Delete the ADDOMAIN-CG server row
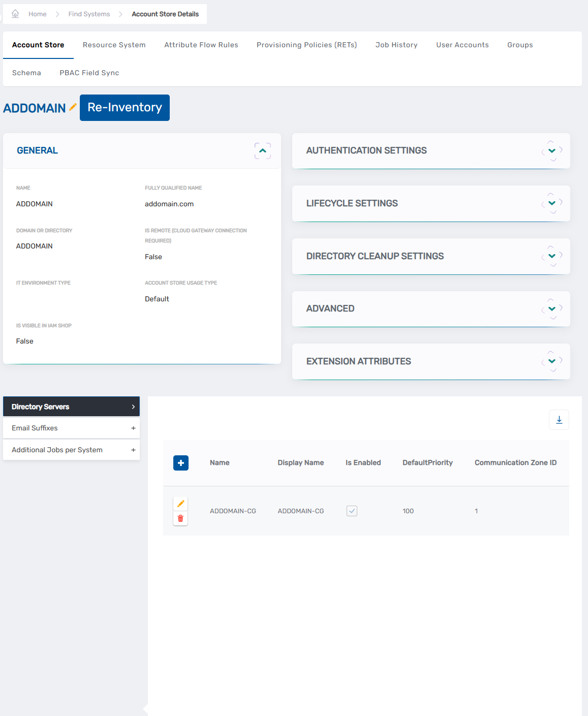The width and height of the screenshot is (588, 716). 180,518
